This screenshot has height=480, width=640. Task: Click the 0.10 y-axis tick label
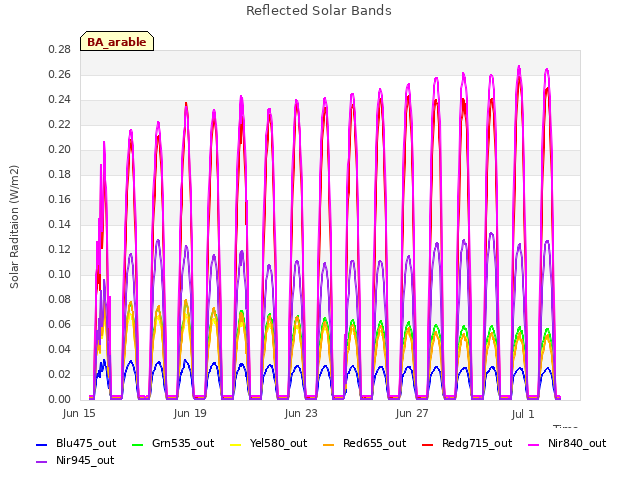coord(60,274)
